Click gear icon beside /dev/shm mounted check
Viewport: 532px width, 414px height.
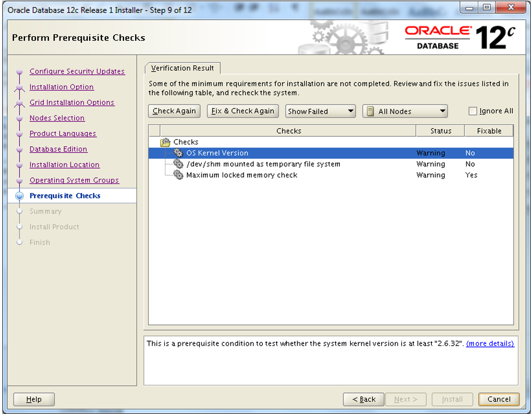click(178, 164)
